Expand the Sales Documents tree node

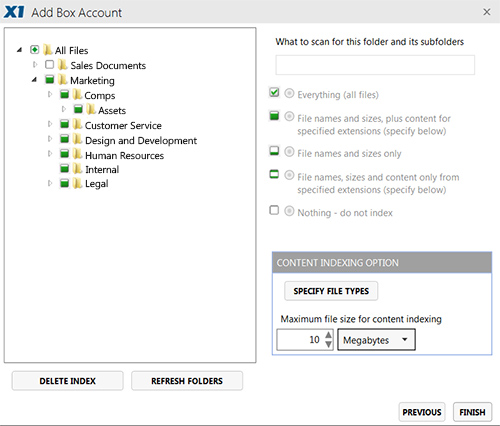click(35, 64)
